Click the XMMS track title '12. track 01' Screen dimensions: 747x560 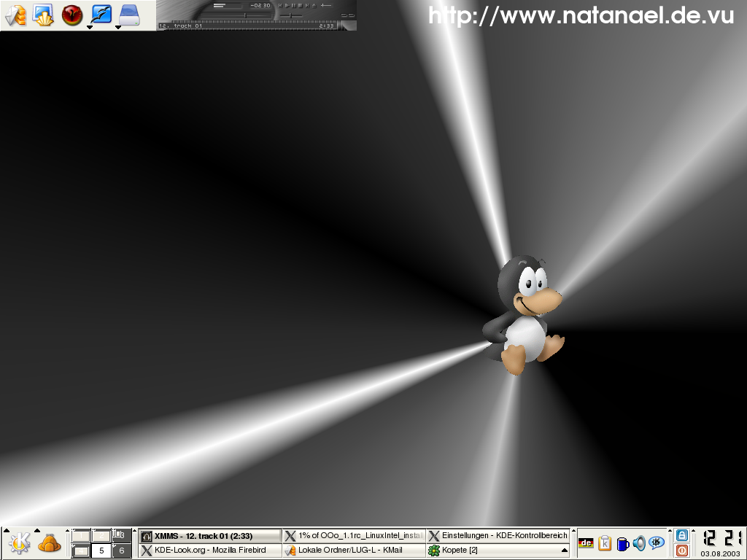pos(181,26)
